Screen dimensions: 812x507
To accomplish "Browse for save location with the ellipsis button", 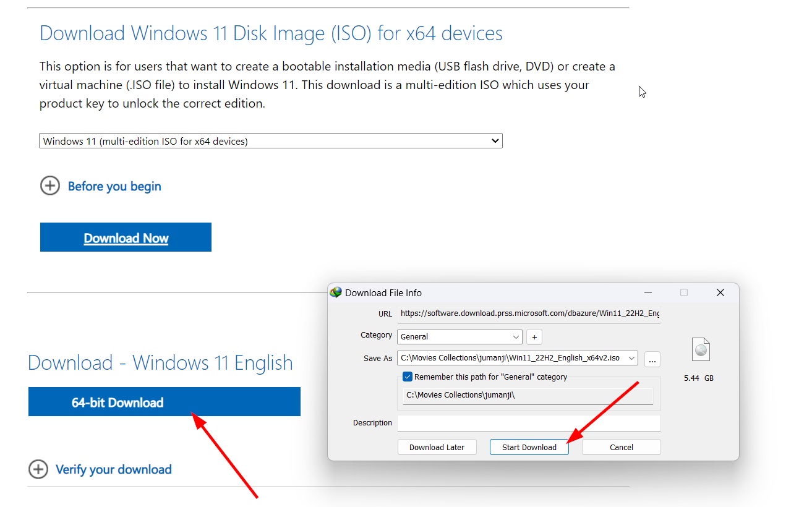I will [x=652, y=359].
